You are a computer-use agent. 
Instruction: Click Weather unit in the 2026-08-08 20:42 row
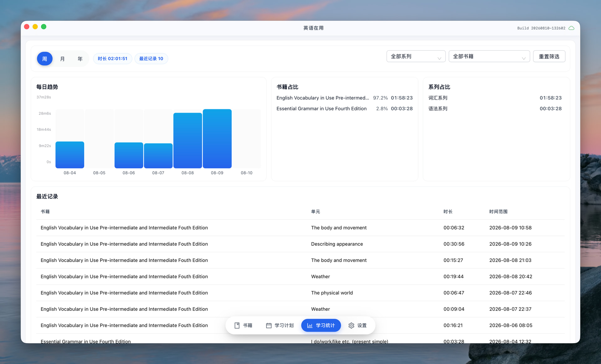click(321, 277)
